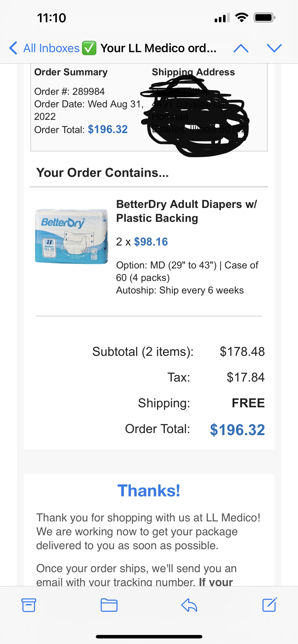Viewport: 298px width, 644px height.
Task: Tap the cellular signal bars
Action: click(222, 18)
